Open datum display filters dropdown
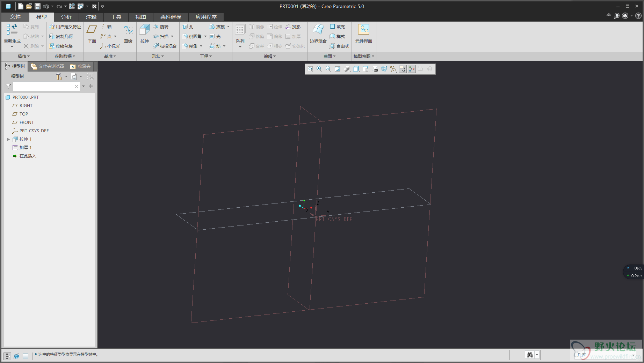644x363 pixels. (393, 69)
